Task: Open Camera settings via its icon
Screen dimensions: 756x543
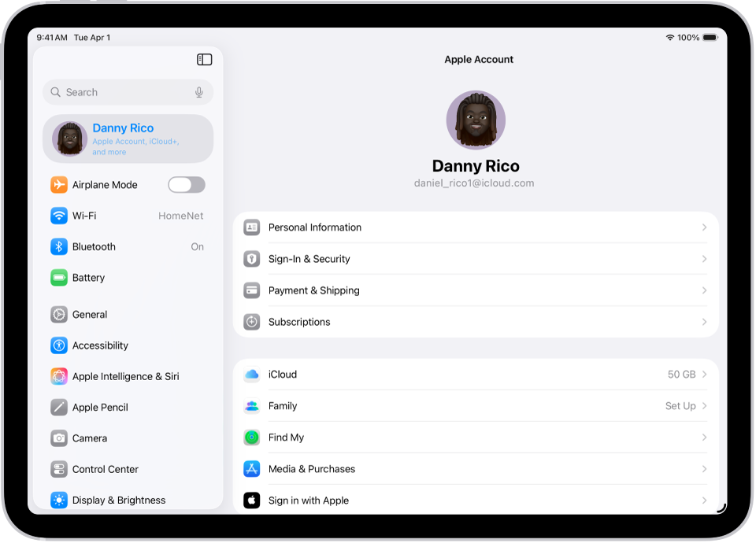Action: pyautogui.click(x=58, y=438)
